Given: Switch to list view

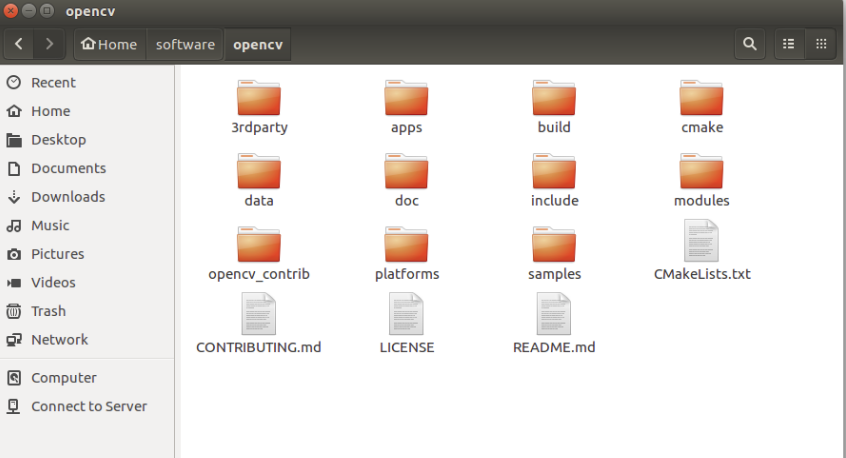Looking at the screenshot, I should click(789, 44).
